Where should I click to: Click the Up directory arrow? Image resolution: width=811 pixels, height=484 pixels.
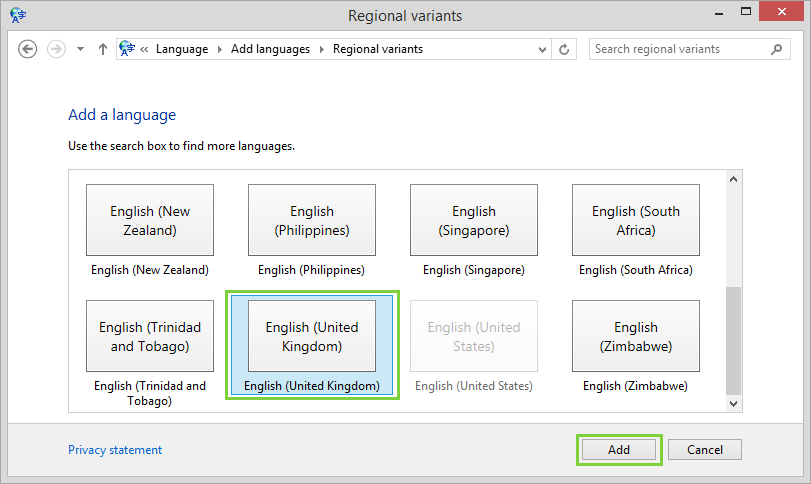[x=102, y=49]
